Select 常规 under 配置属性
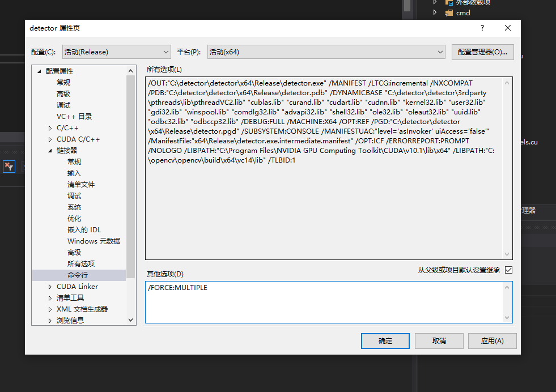556x392 pixels. pyautogui.click(x=63, y=83)
